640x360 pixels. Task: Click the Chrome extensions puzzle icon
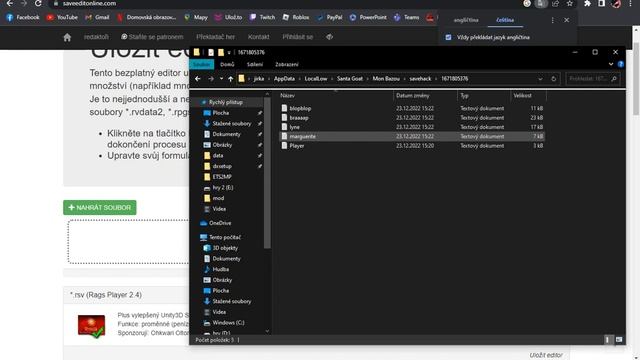coord(587,4)
